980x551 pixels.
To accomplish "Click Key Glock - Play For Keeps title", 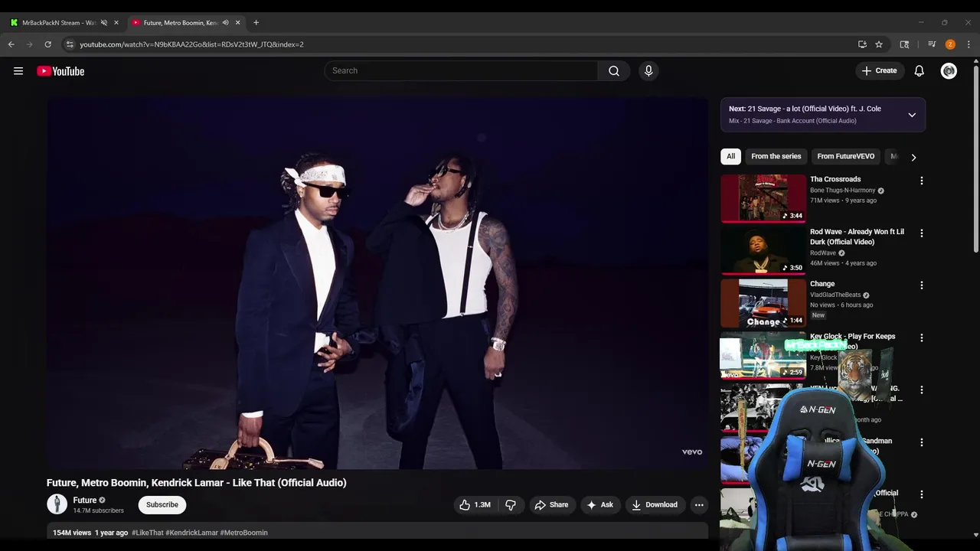I will [x=853, y=336].
